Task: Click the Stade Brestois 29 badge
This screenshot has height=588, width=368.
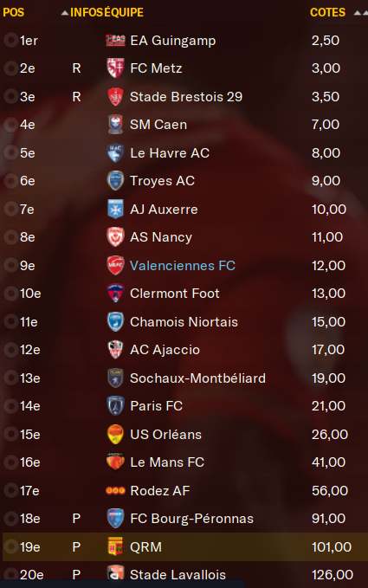Action: tap(115, 97)
